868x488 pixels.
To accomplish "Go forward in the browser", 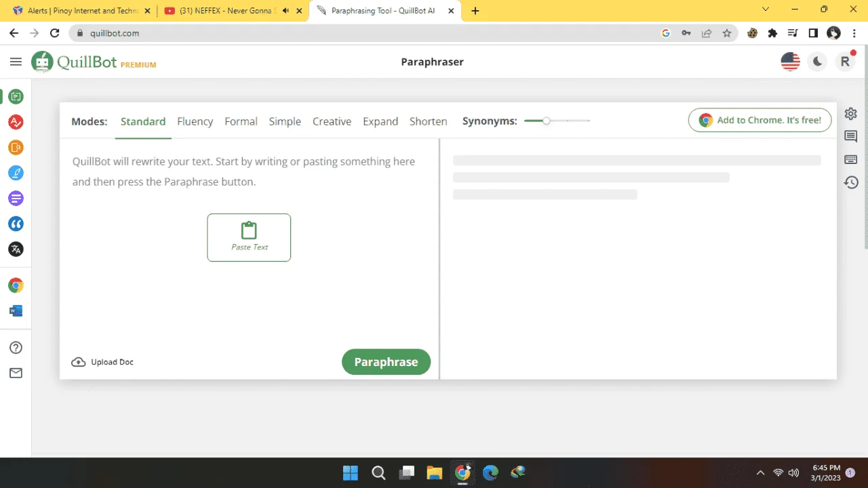I will click(x=35, y=33).
